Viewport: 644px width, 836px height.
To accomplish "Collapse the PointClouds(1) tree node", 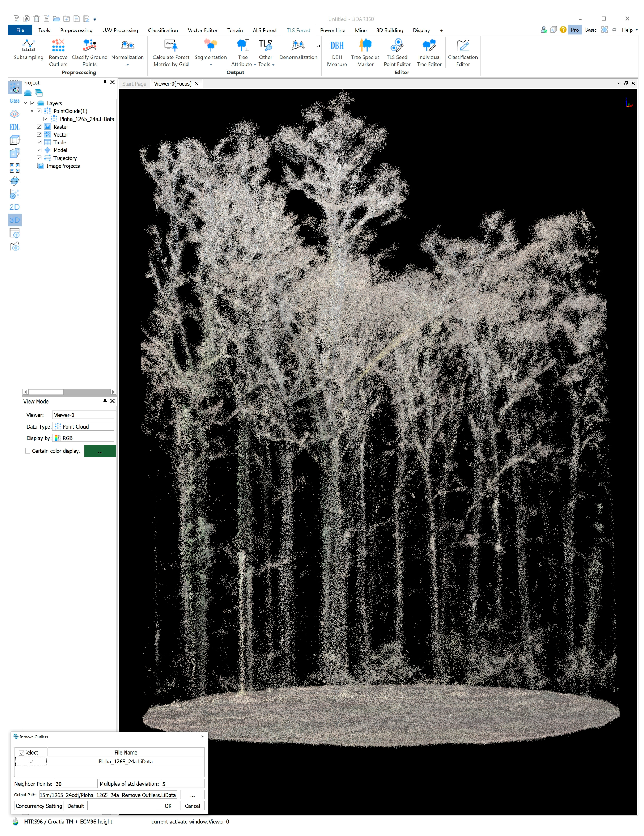I will [x=32, y=111].
